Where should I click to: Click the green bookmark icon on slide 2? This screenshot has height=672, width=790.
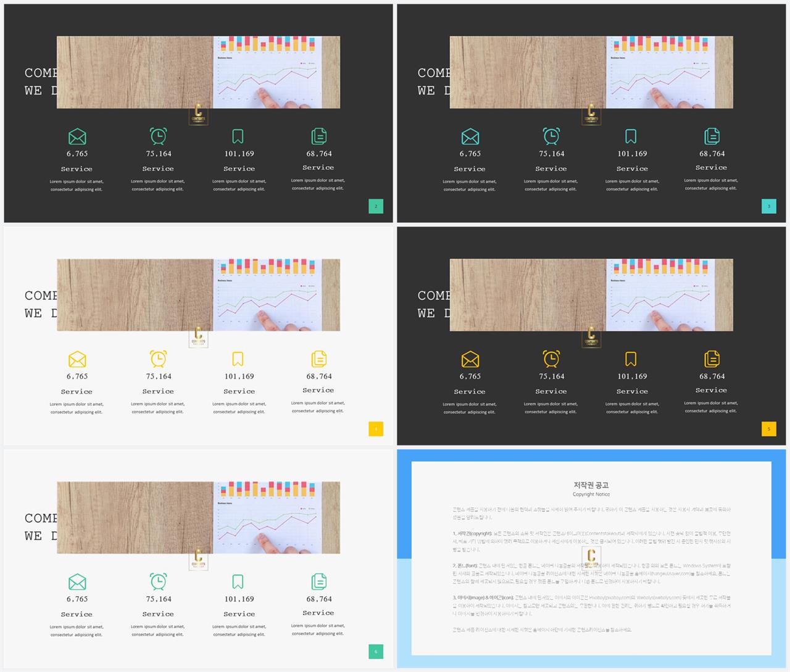[238, 136]
